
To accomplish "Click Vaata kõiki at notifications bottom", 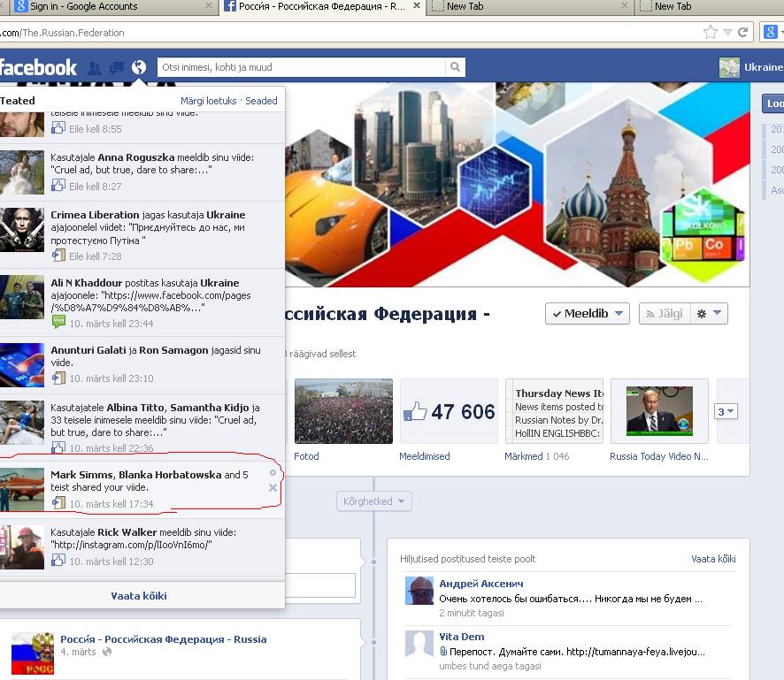I will [139, 596].
